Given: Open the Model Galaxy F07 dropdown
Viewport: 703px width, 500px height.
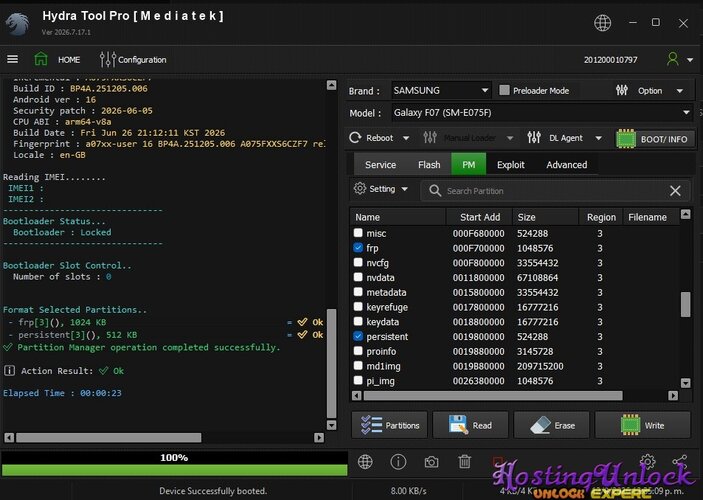Looking at the screenshot, I should tap(542, 113).
